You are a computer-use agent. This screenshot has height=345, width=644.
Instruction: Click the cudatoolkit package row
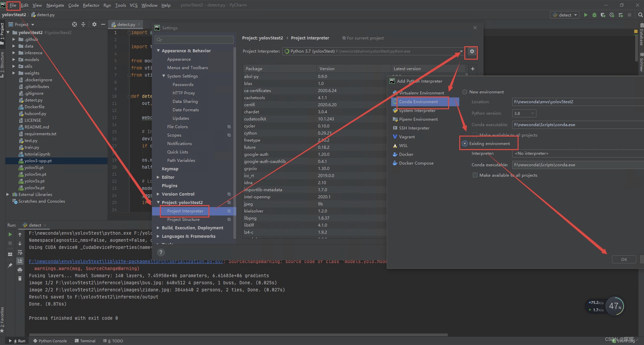pyautogui.click(x=315, y=119)
